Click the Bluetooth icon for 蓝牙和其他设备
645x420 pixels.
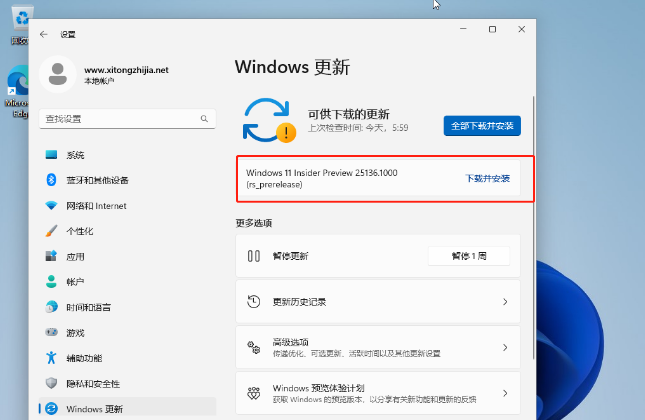tap(51, 180)
